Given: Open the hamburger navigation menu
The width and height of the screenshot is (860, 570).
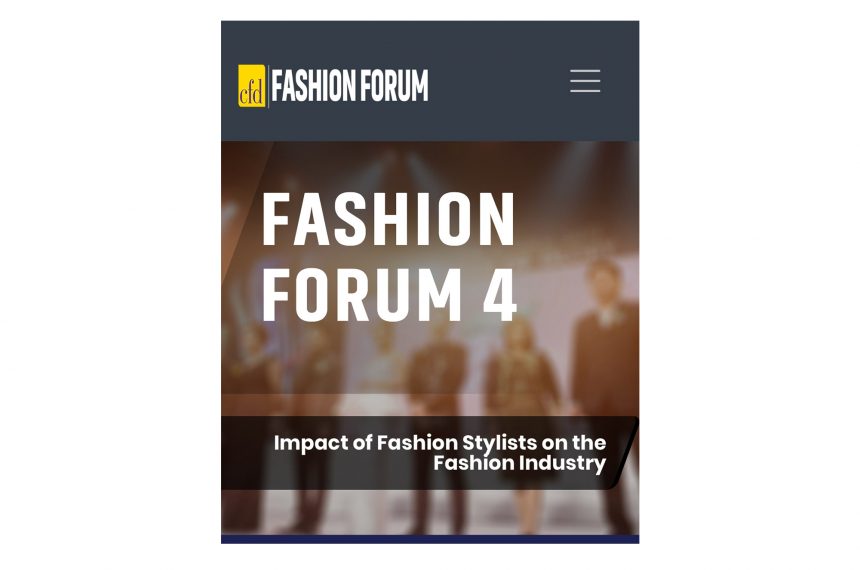Looking at the screenshot, I should (x=585, y=81).
